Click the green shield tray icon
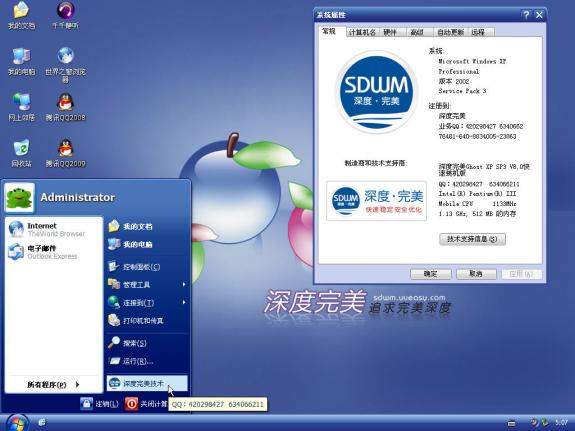Screen dimensions: 575x431 545,423
